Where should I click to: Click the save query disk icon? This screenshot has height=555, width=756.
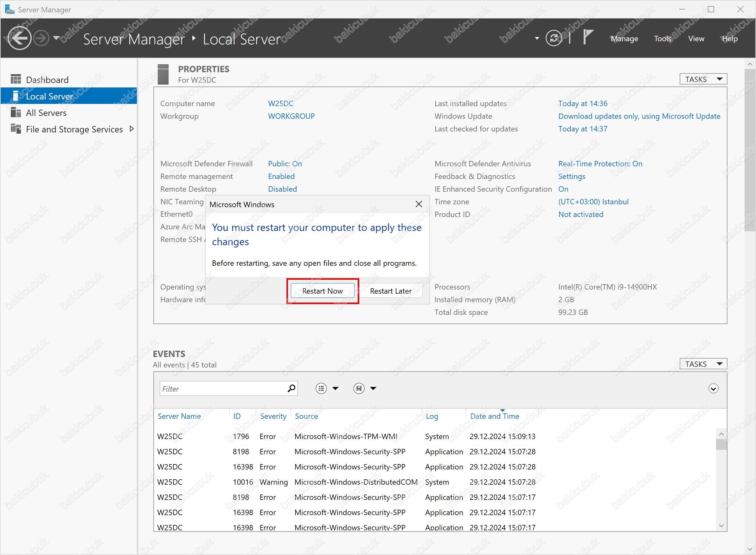(x=359, y=389)
